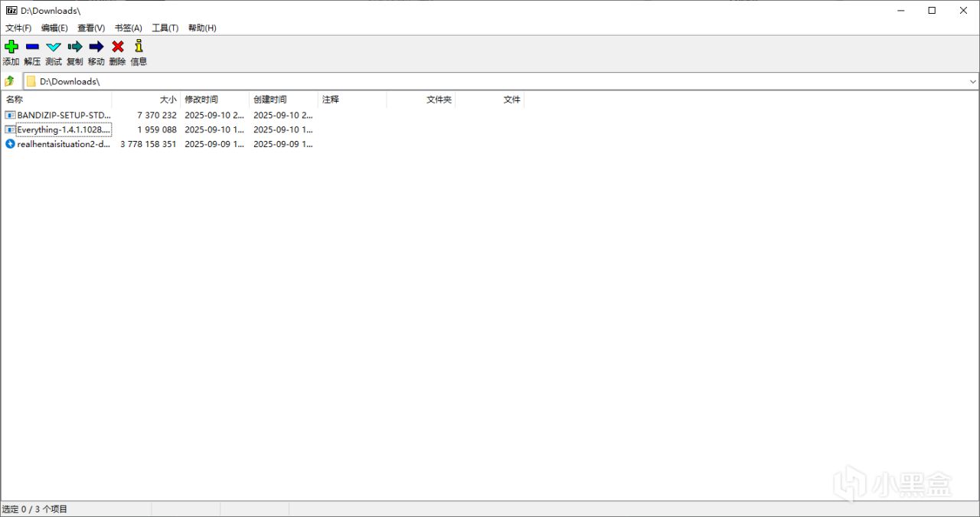
Task: Open the 编辑(E) menu
Action: point(54,28)
